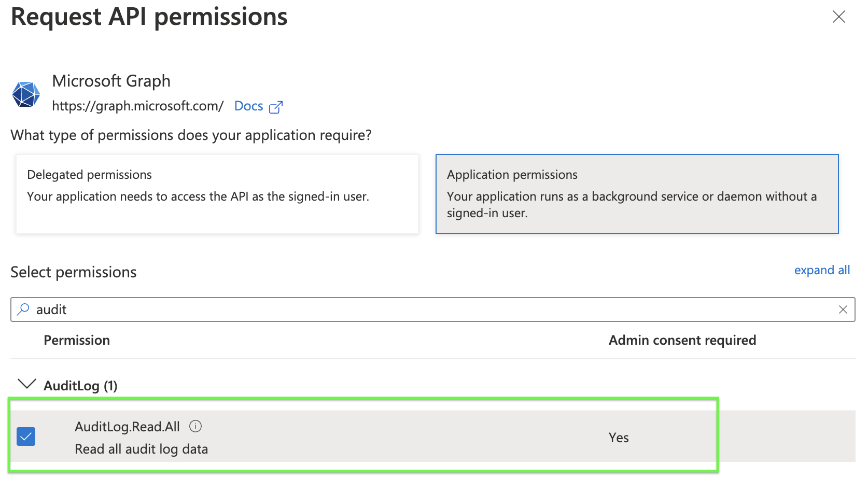Select the Delegated permissions option

click(x=217, y=193)
